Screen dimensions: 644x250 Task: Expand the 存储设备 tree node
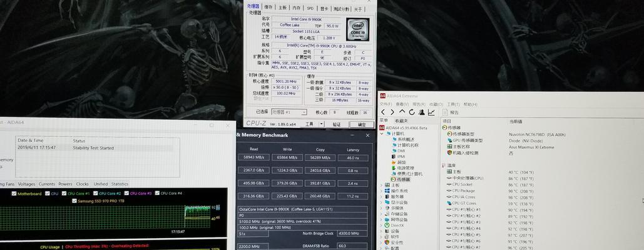[382, 214]
